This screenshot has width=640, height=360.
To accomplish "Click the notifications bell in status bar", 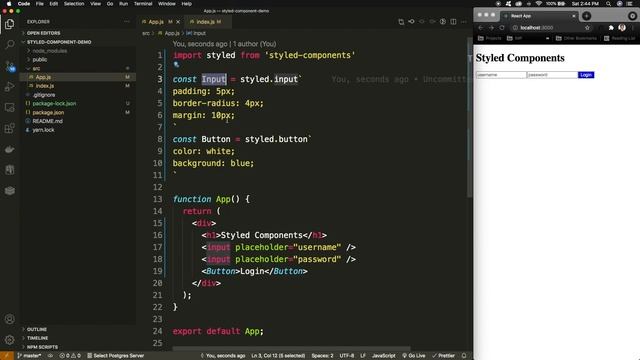I will [x=464, y=356].
